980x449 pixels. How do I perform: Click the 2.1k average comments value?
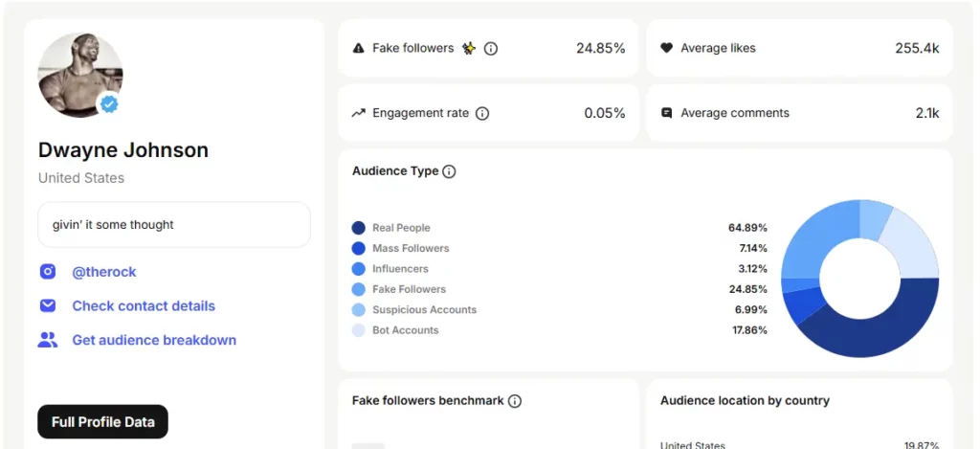tap(927, 113)
